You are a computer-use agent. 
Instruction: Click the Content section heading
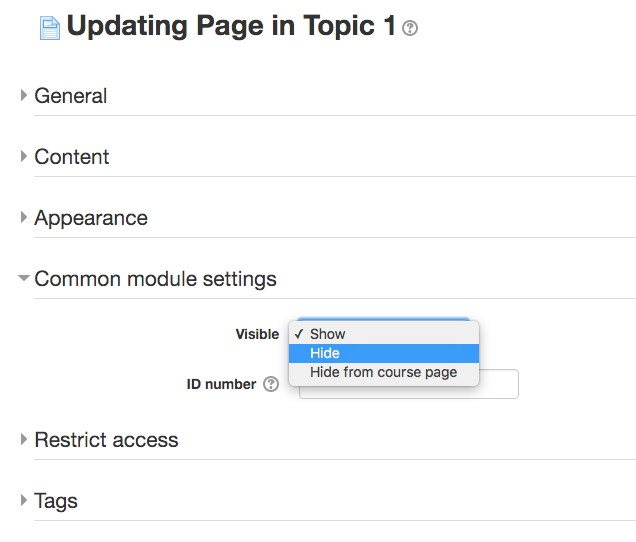[x=72, y=157]
